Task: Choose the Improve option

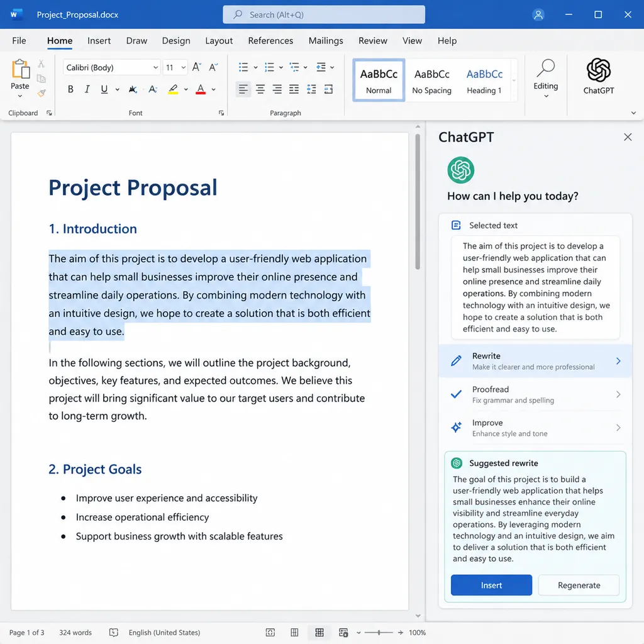Action: (535, 428)
